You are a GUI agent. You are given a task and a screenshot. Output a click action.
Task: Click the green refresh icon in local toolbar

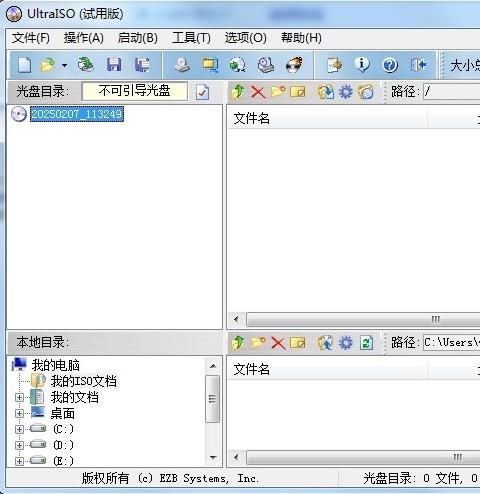[366, 343]
